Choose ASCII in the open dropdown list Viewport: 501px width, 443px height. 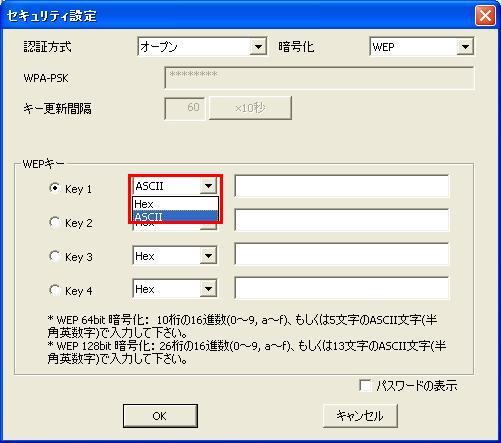click(x=175, y=217)
